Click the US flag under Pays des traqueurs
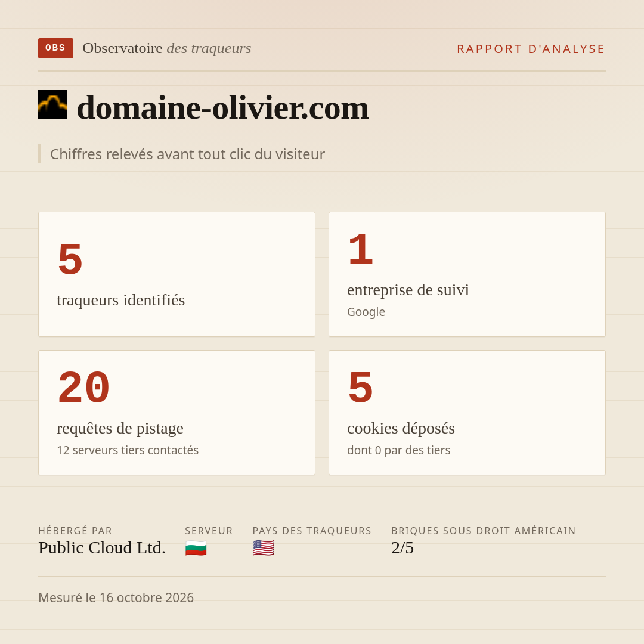Image resolution: width=644 pixels, height=644 pixels. 264,549
